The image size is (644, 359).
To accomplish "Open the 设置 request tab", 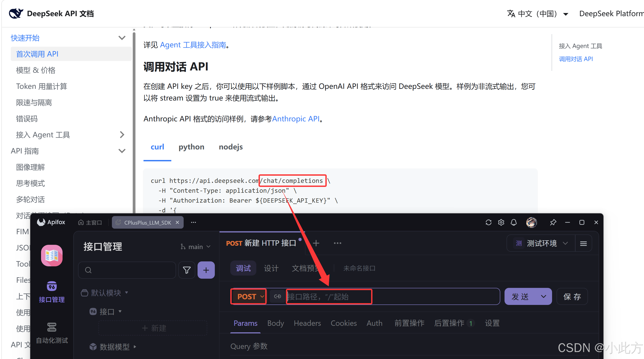I will (x=492, y=323).
